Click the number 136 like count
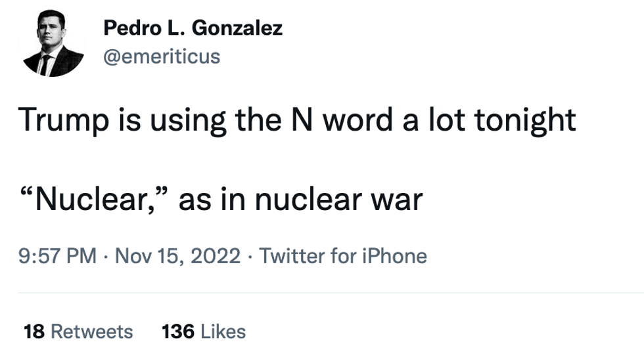Screen dimensions: 644x361 click(x=177, y=331)
